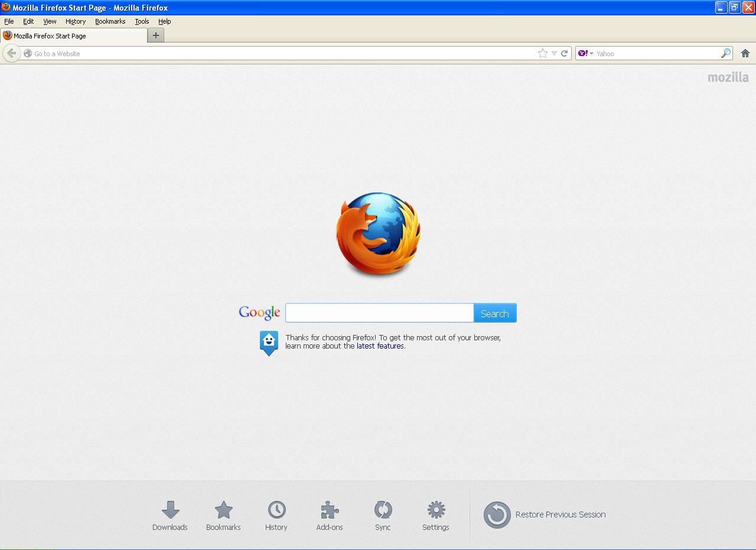Click the Reload page arrow icon

[565, 53]
